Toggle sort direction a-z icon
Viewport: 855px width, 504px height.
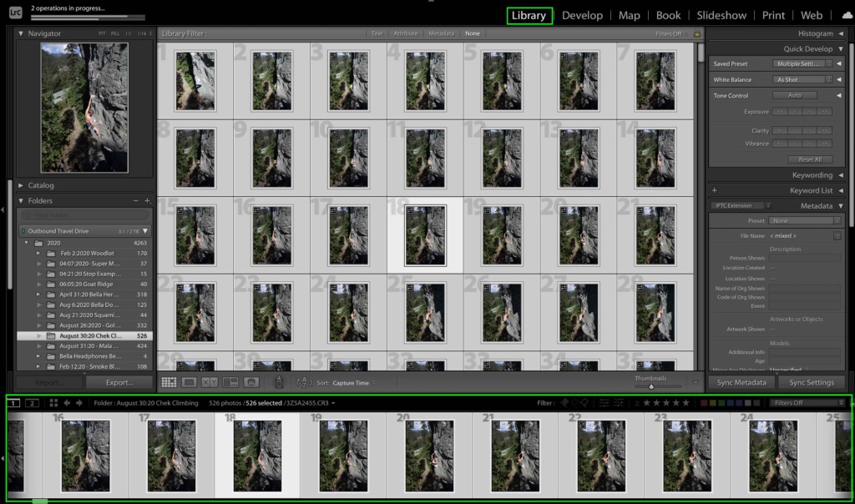pos(304,382)
